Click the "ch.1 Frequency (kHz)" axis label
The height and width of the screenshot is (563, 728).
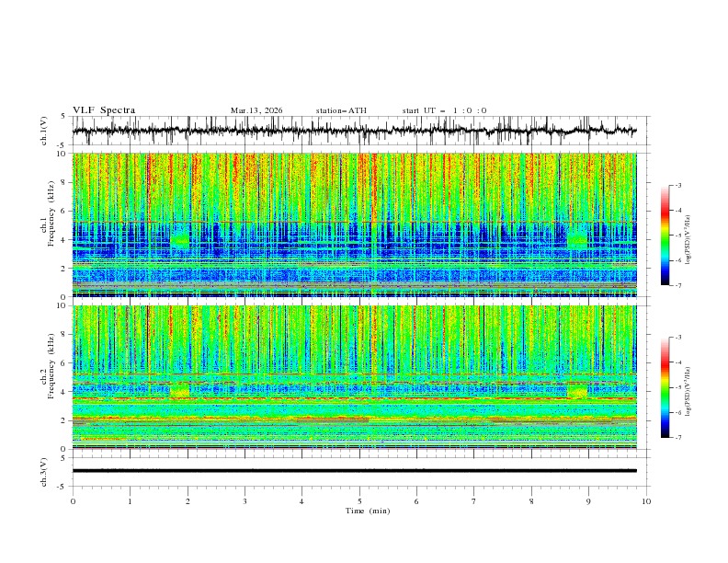pos(48,224)
